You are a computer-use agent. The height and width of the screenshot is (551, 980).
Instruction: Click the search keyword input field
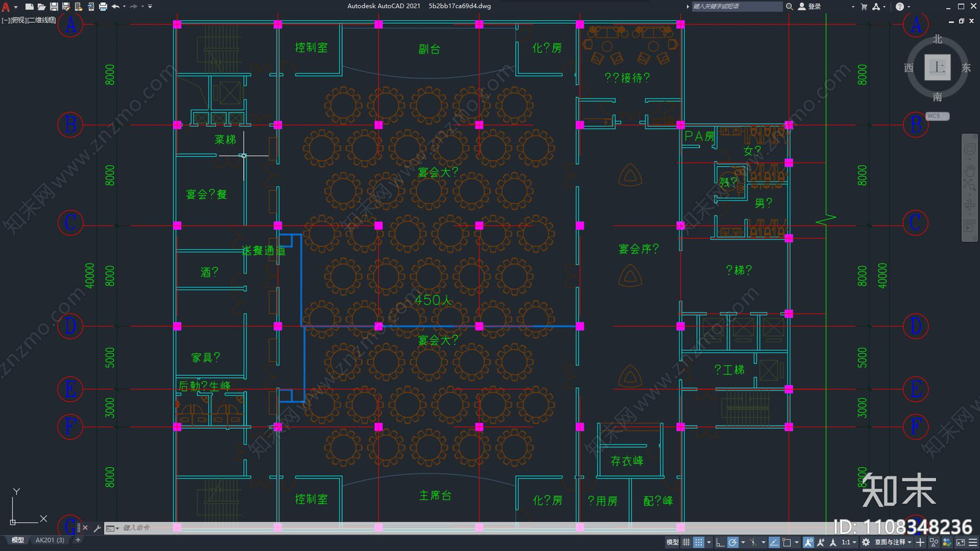pos(737,6)
